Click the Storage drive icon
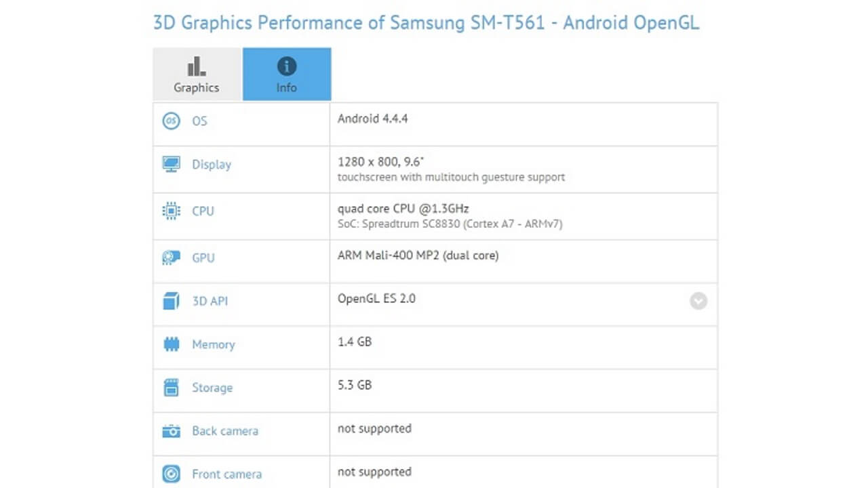868x488 pixels. [x=171, y=387]
